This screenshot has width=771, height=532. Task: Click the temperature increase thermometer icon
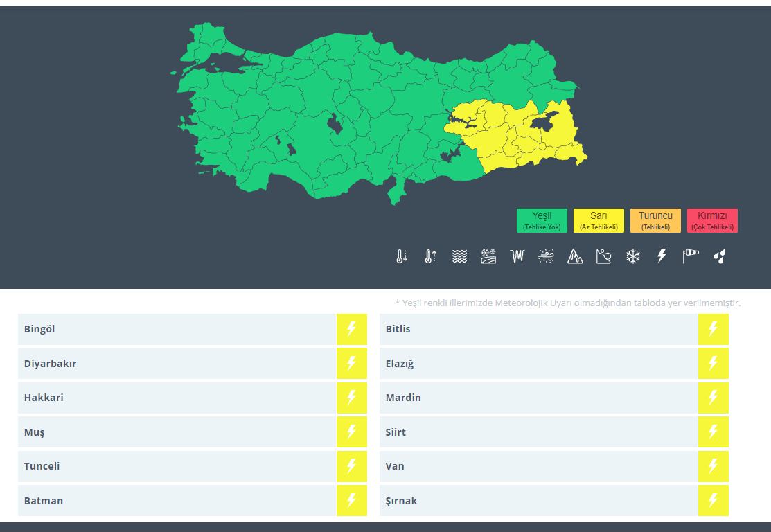pyautogui.click(x=430, y=257)
